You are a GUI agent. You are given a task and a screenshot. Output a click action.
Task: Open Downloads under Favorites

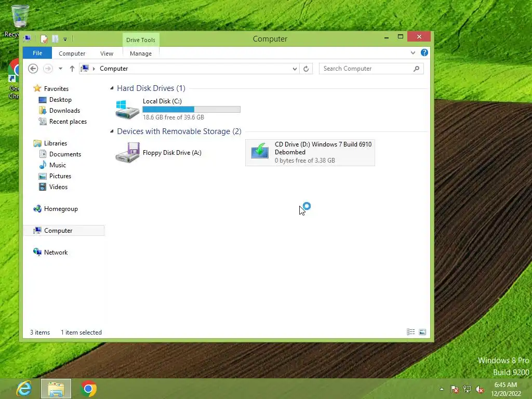coord(64,111)
